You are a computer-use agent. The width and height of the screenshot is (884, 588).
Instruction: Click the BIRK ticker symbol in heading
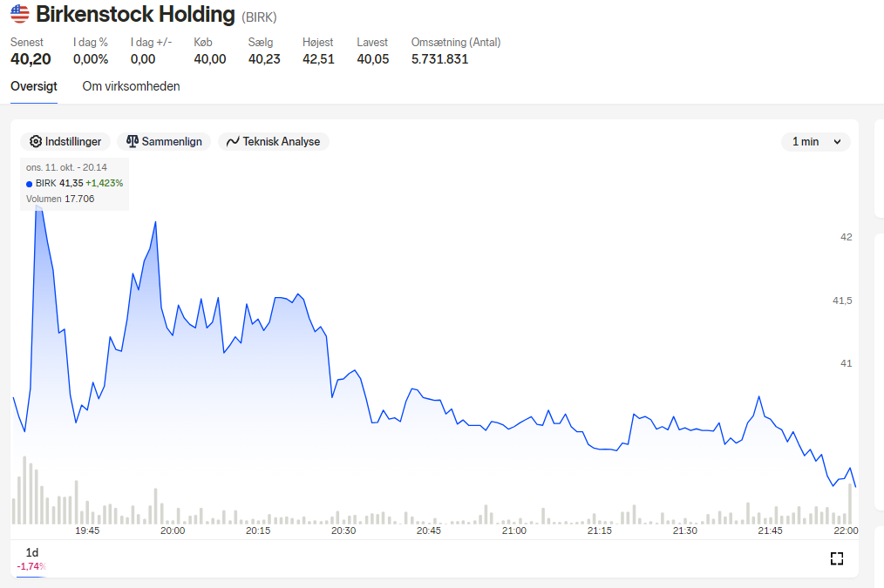(x=259, y=17)
